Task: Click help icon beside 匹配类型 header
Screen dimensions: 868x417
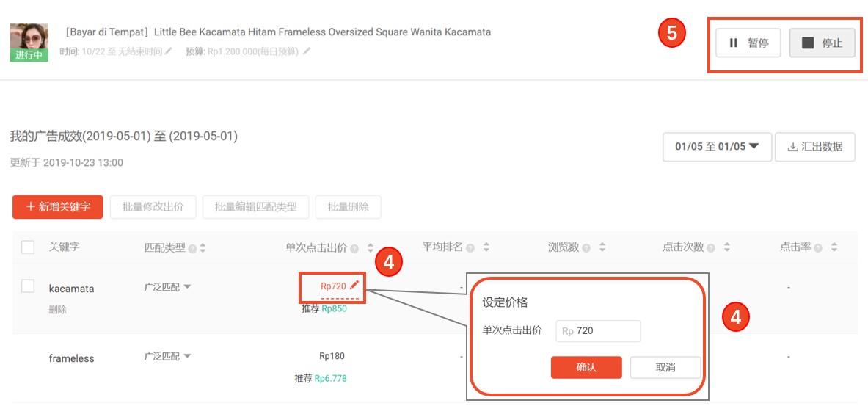Action: [x=192, y=249]
